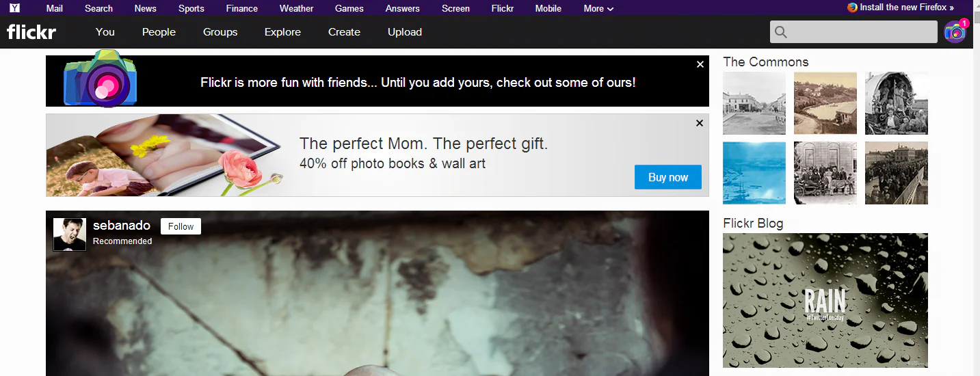Close the Flickr friends banner

[x=700, y=64]
